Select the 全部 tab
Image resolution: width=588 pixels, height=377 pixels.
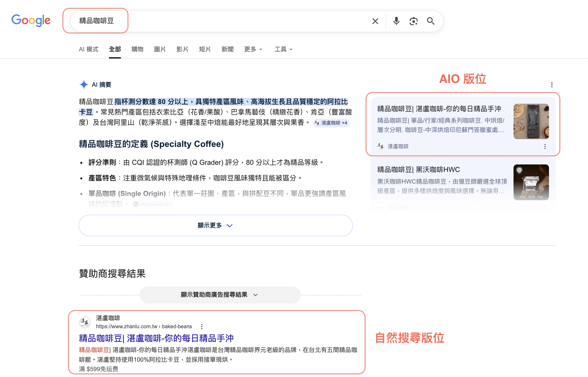115,49
